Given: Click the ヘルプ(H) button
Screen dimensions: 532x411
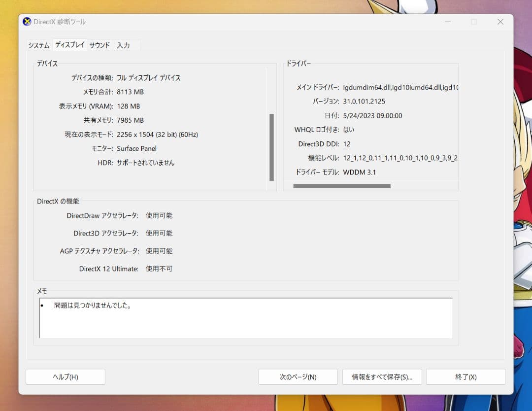Looking at the screenshot, I should (65, 377).
